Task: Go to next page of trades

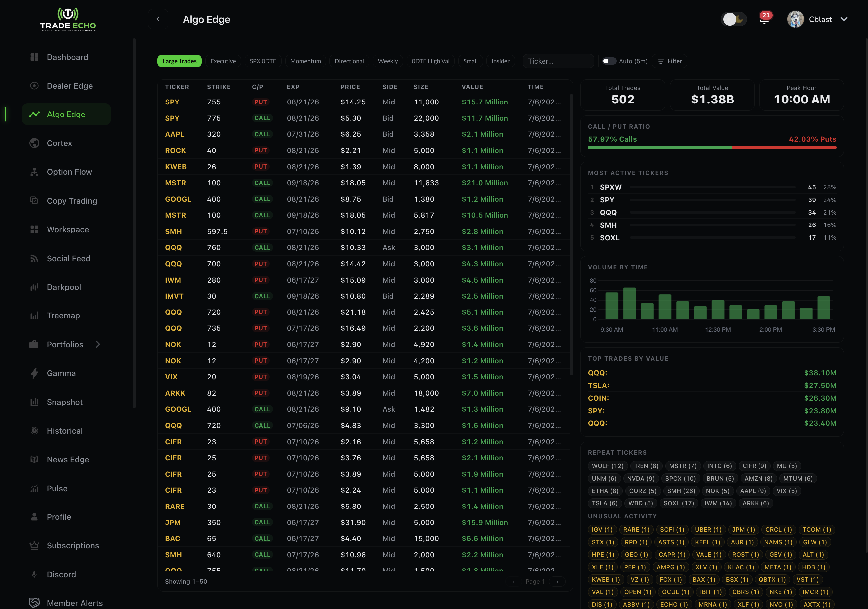Action: [557, 581]
